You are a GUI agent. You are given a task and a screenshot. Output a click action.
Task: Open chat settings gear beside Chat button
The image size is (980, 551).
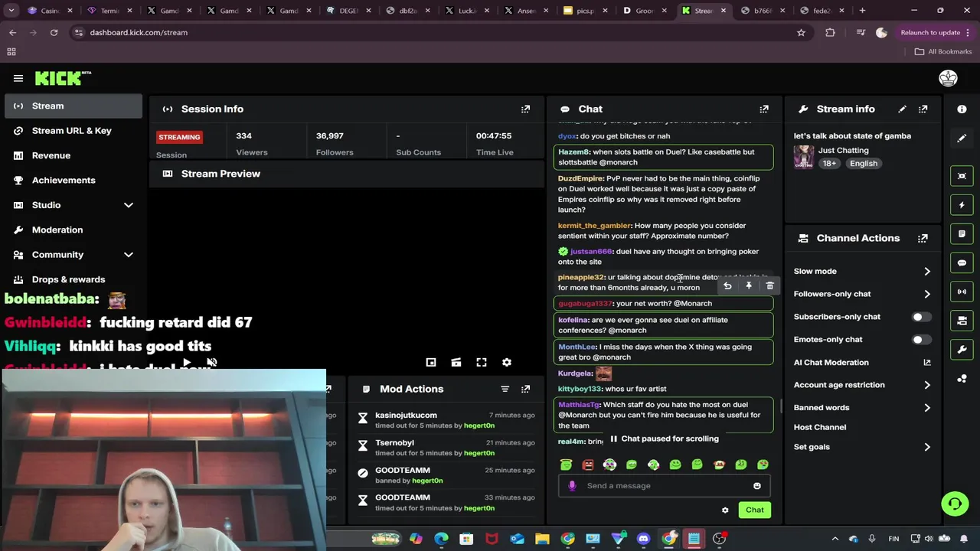coord(725,510)
